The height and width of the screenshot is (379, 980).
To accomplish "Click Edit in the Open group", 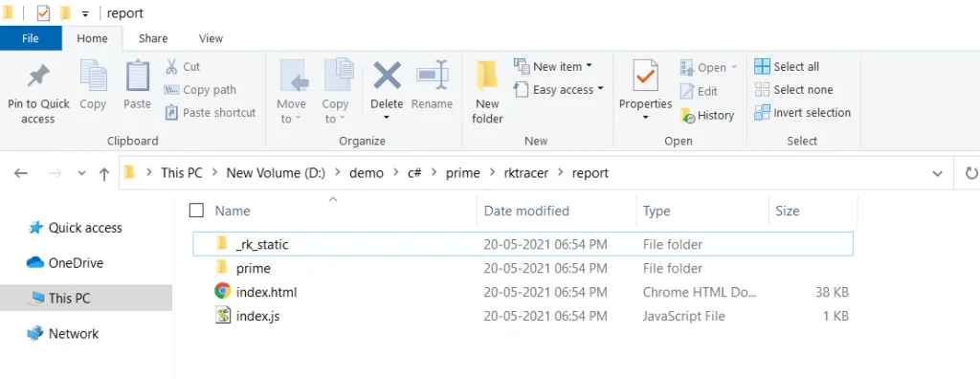I will click(x=699, y=91).
